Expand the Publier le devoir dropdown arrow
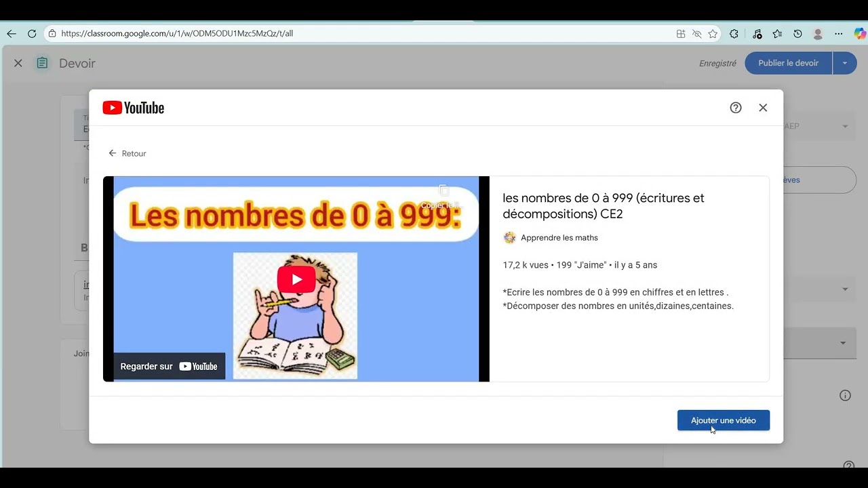Viewport: 868px width, 488px height. (845, 63)
